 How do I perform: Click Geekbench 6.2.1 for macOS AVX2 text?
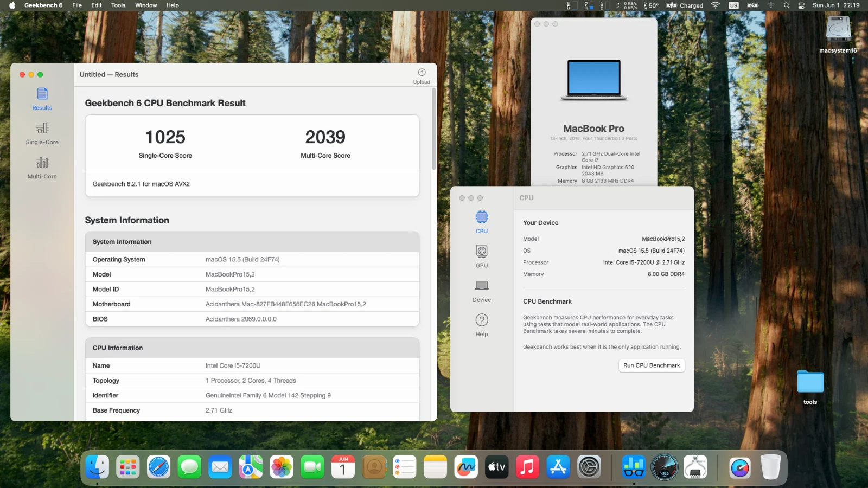141,184
